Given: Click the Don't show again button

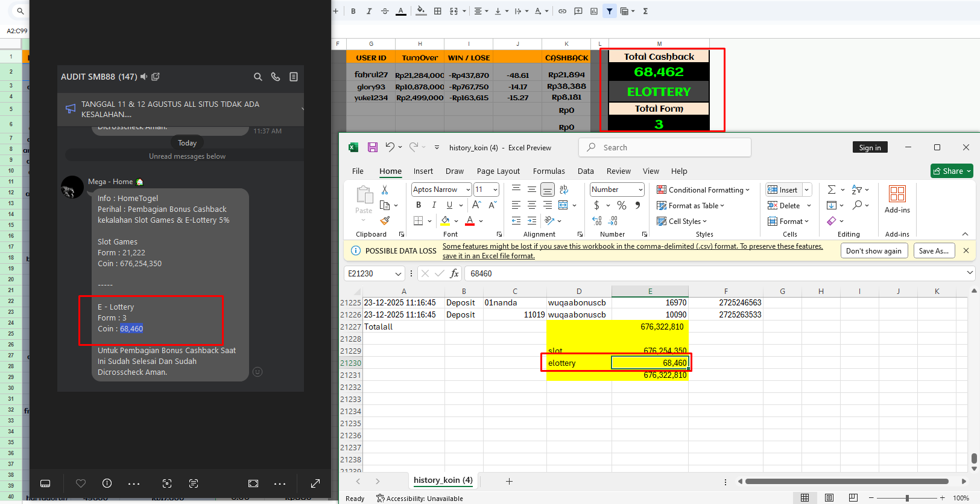Looking at the screenshot, I should click(873, 251).
